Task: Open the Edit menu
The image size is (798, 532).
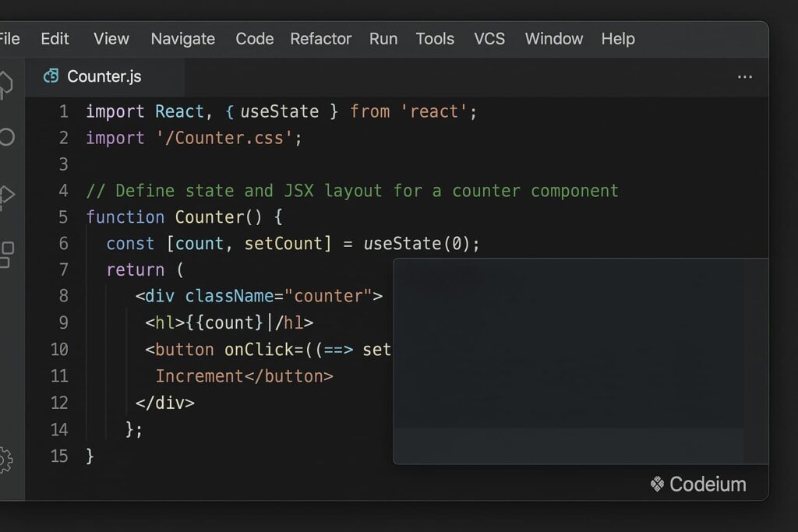Action: coord(55,39)
